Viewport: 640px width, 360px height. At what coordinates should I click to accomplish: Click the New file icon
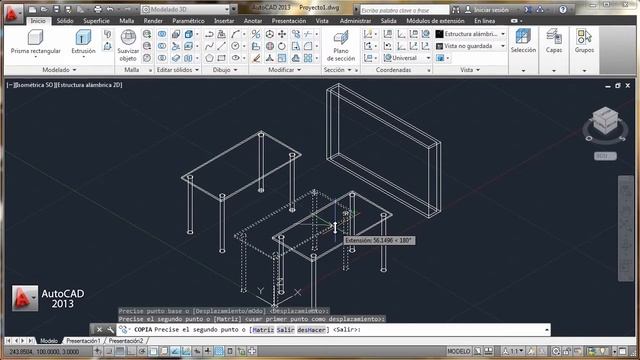click(33, 9)
